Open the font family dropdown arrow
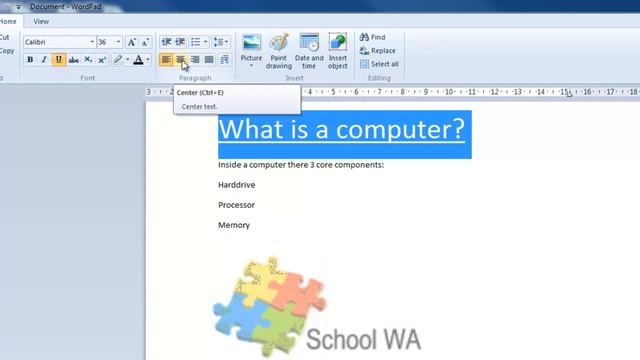This screenshot has width=640, height=360. tap(92, 42)
